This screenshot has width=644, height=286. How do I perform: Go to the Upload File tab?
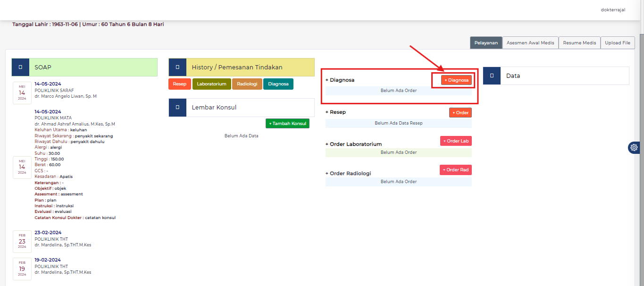(618, 43)
